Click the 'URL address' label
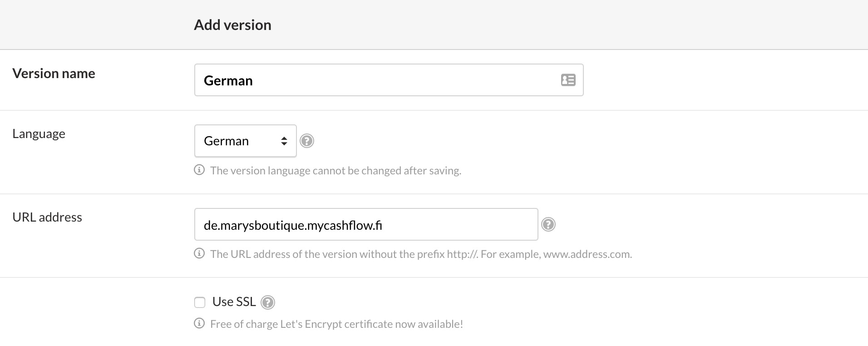This screenshot has width=868, height=346. point(47,217)
